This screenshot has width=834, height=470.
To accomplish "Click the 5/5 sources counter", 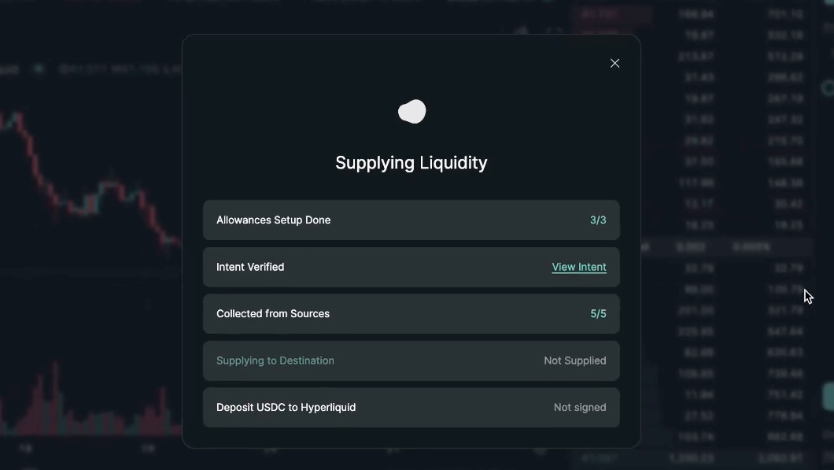I will (x=598, y=314).
